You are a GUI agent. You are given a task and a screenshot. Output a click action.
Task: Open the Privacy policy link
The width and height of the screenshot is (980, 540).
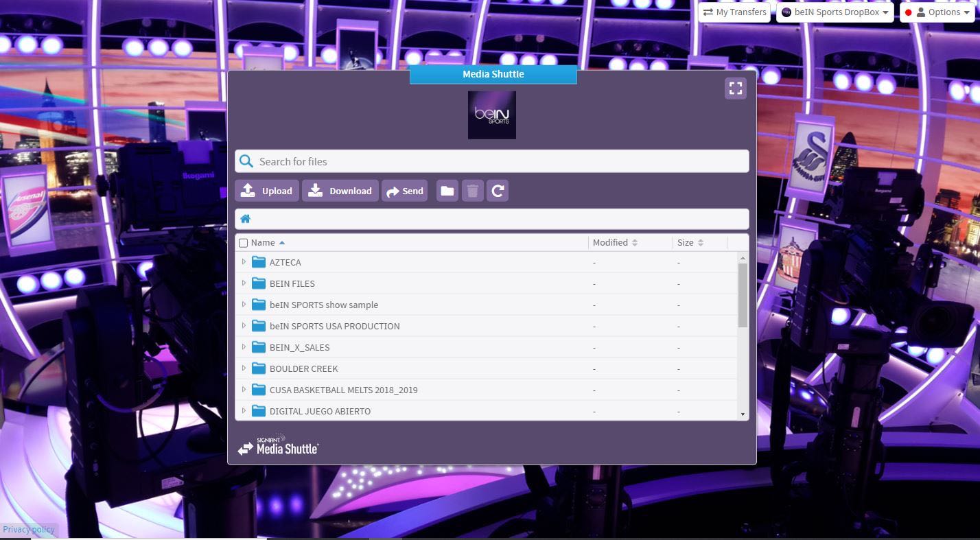29,529
